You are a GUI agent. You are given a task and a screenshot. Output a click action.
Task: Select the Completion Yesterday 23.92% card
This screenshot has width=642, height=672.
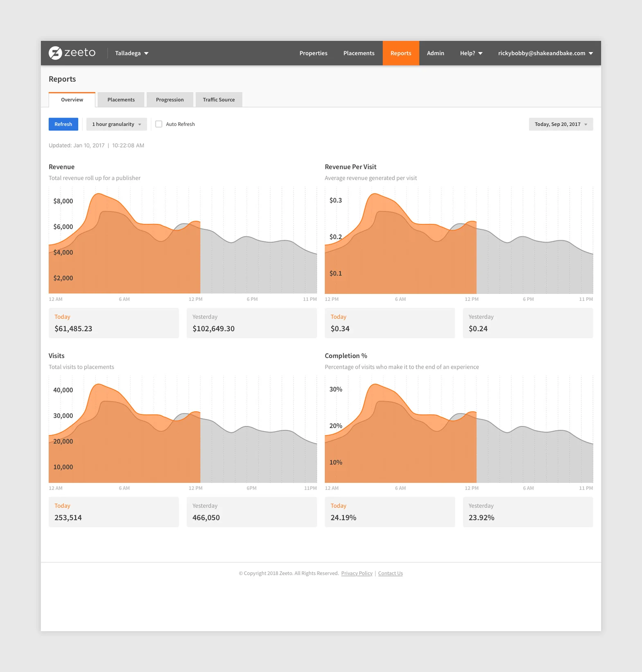[528, 512]
